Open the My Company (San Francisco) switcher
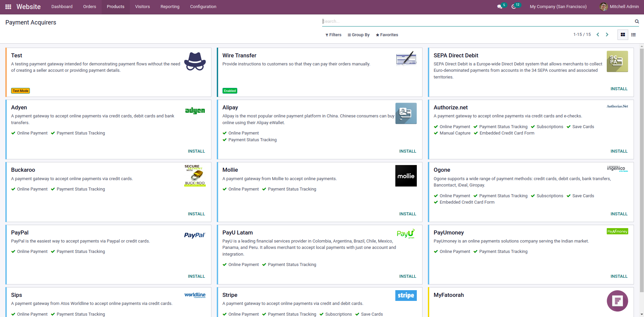 tap(558, 7)
